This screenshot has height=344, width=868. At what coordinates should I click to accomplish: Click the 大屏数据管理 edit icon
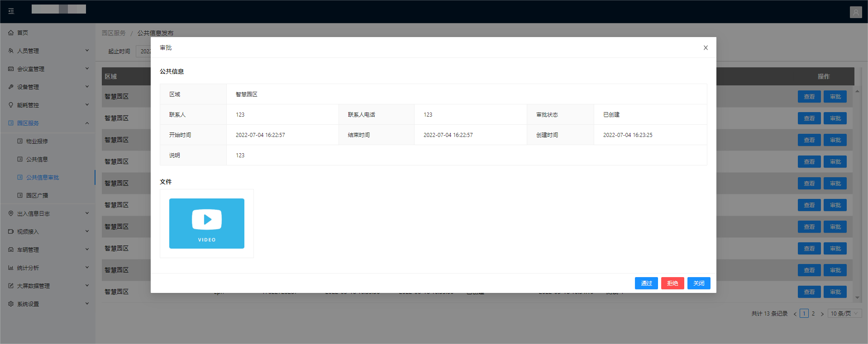click(x=11, y=286)
